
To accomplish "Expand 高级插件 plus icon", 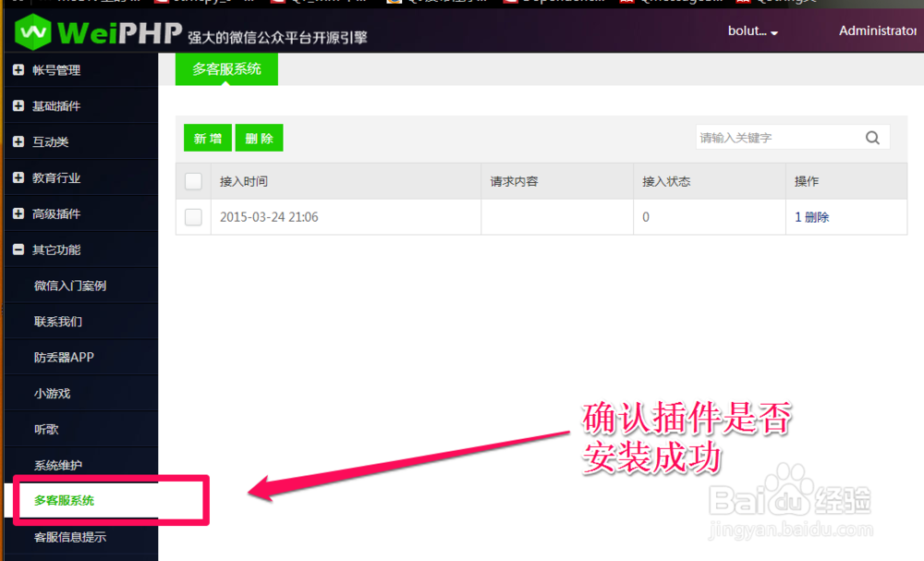I will tap(18, 213).
